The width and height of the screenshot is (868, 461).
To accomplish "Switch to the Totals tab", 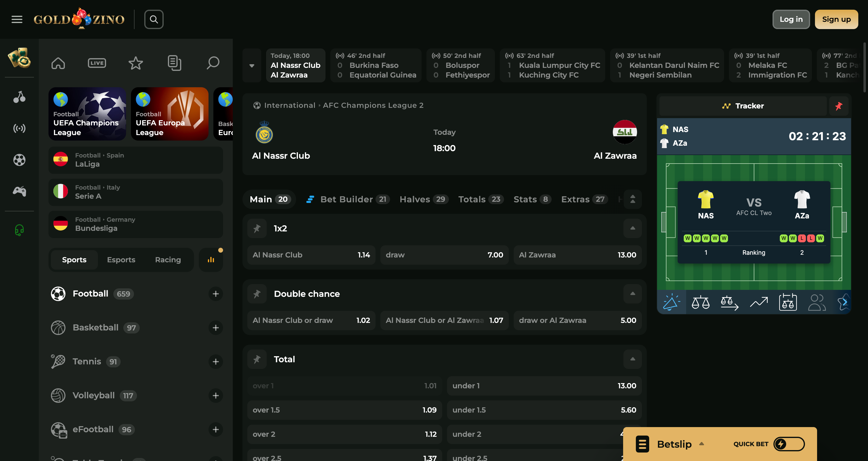I will [x=481, y=199].
